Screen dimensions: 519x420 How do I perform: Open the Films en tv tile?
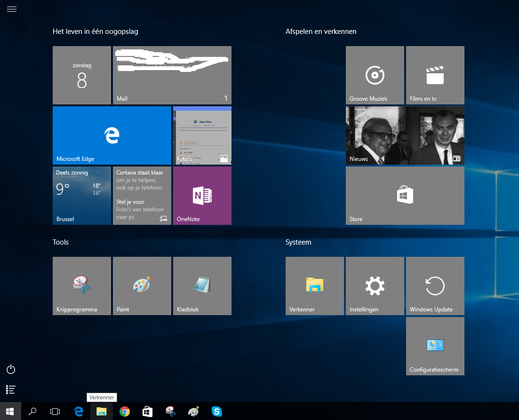click(435, 75)
